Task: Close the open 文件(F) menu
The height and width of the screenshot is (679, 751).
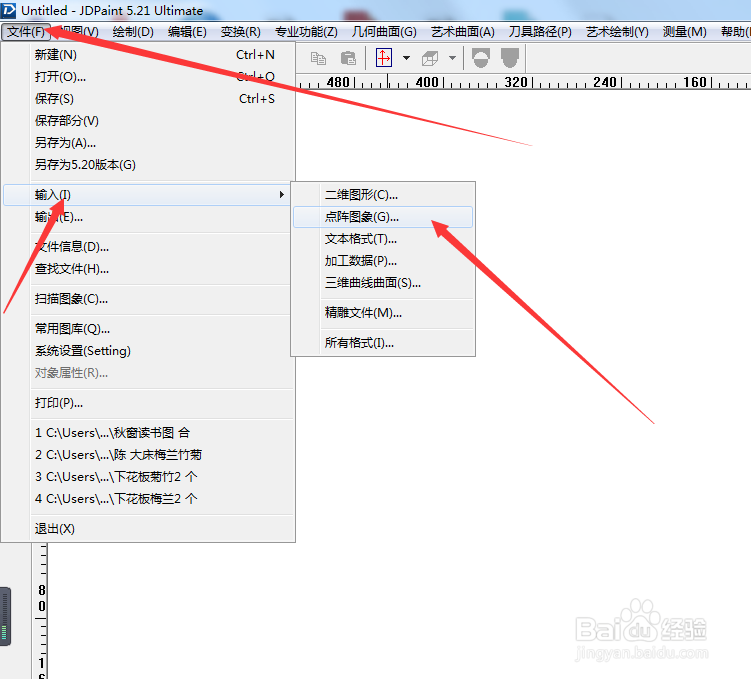Action: (x=26, y=32)
